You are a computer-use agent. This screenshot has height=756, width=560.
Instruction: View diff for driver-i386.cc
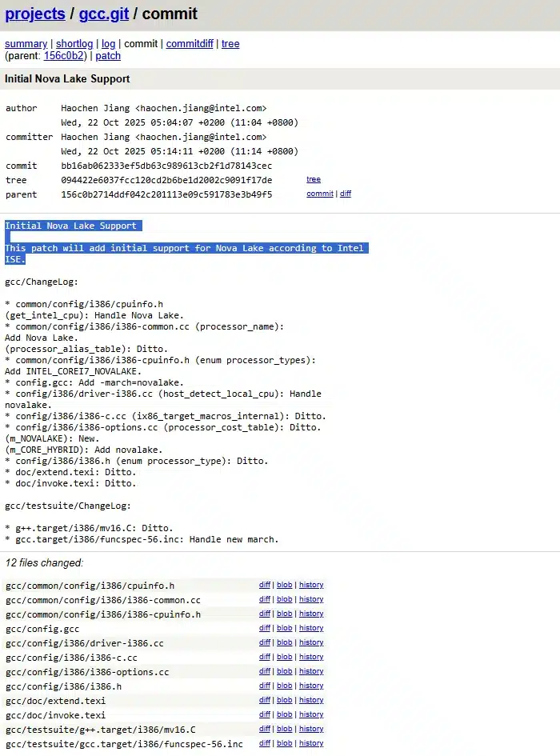tap(264, 642)
